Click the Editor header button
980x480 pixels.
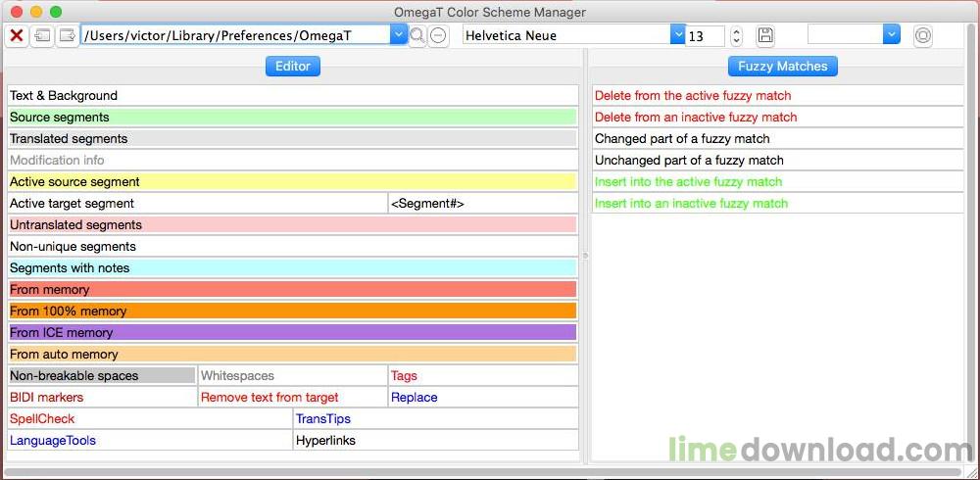click(x=292, y=67)
